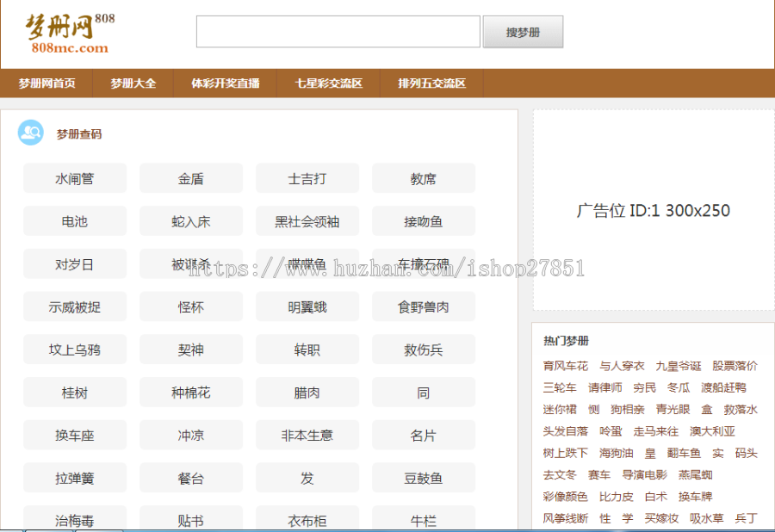
Task: Open the 黑社会领袖 dream entry
Action: pyautogui.click(x=307, y=220)
